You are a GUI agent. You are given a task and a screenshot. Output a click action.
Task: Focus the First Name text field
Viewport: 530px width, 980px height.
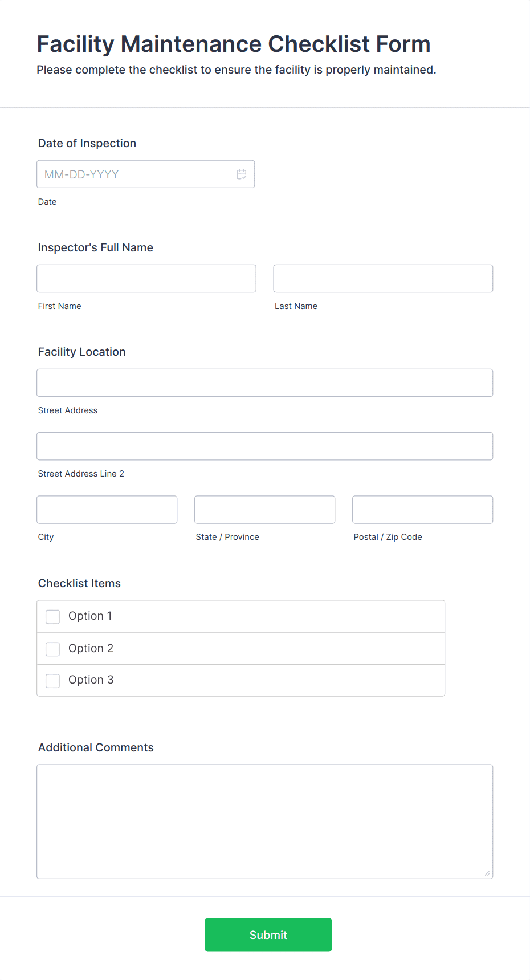tap(146, 279)
